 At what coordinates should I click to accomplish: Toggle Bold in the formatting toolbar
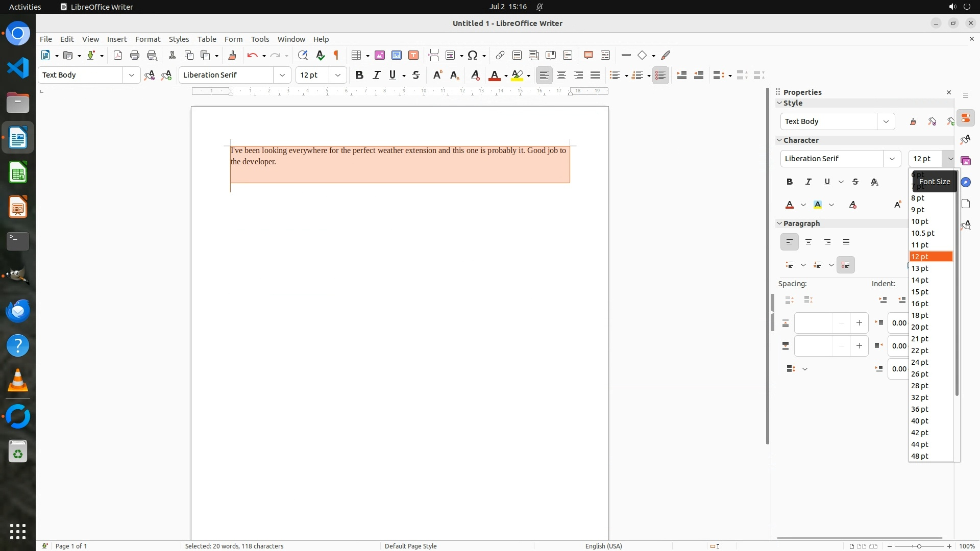point(359,75)
